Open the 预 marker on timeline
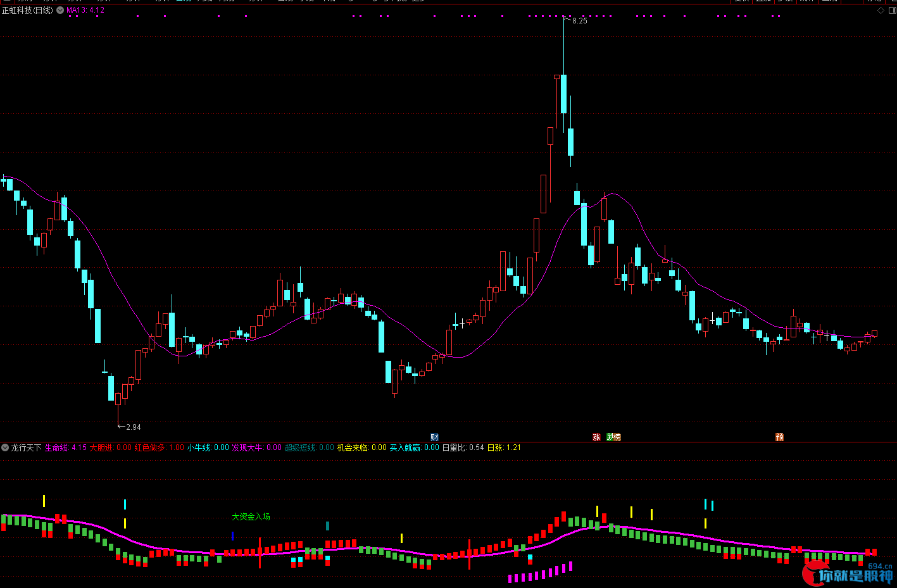 click(x=780, y=437)
